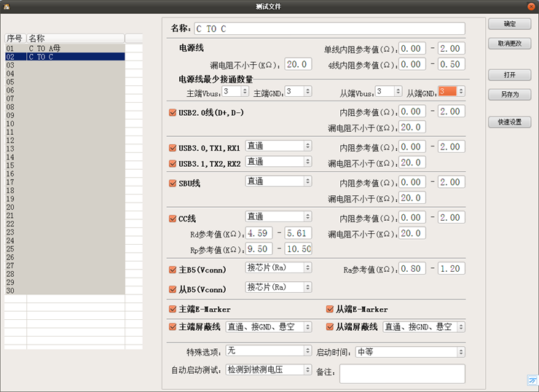Click the 确定 button
The height and width of the screenshot is (392, 539).
(509, 24)
